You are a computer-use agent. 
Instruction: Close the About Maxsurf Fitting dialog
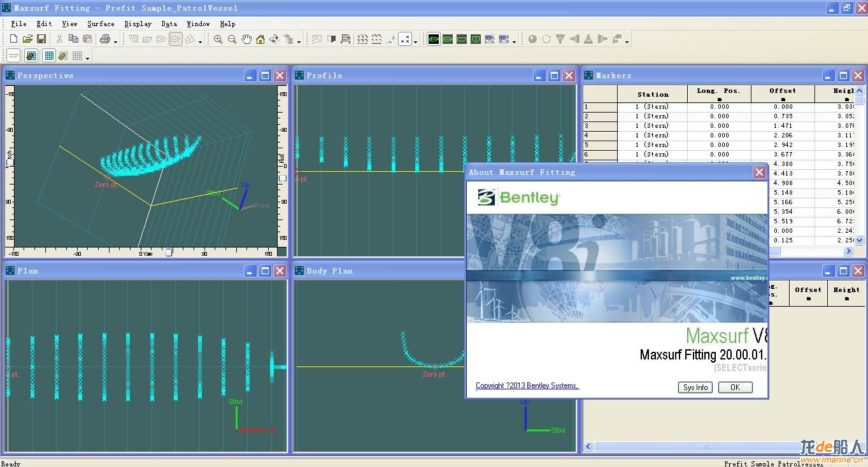(759, 172)
